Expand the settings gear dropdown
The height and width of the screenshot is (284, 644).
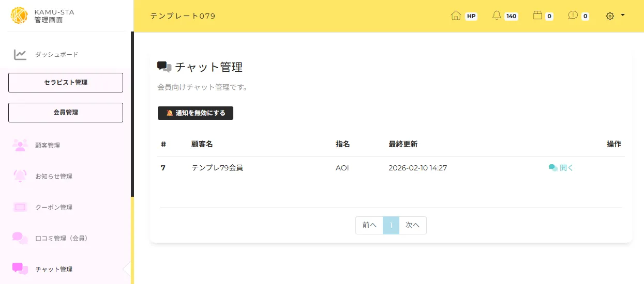[615, 16]
